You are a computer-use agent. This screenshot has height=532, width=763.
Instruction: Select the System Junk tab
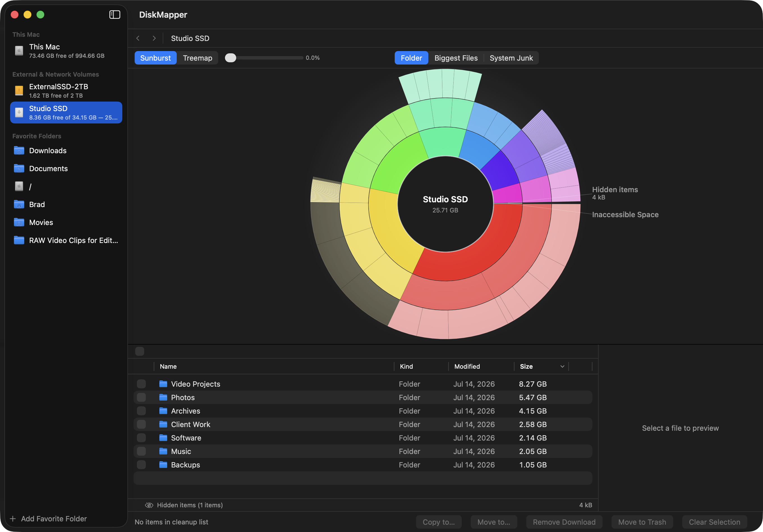511,58
